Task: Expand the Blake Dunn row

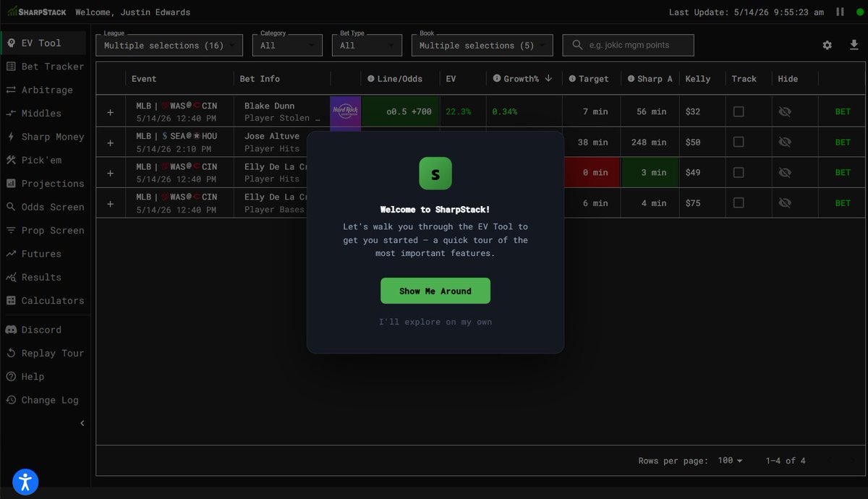Action: click(111, 112)
